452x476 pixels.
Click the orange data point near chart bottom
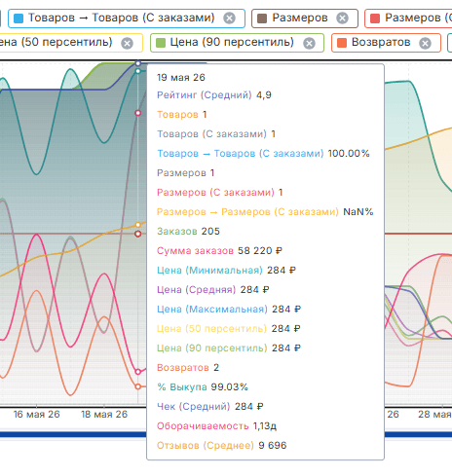coord(138,386)
